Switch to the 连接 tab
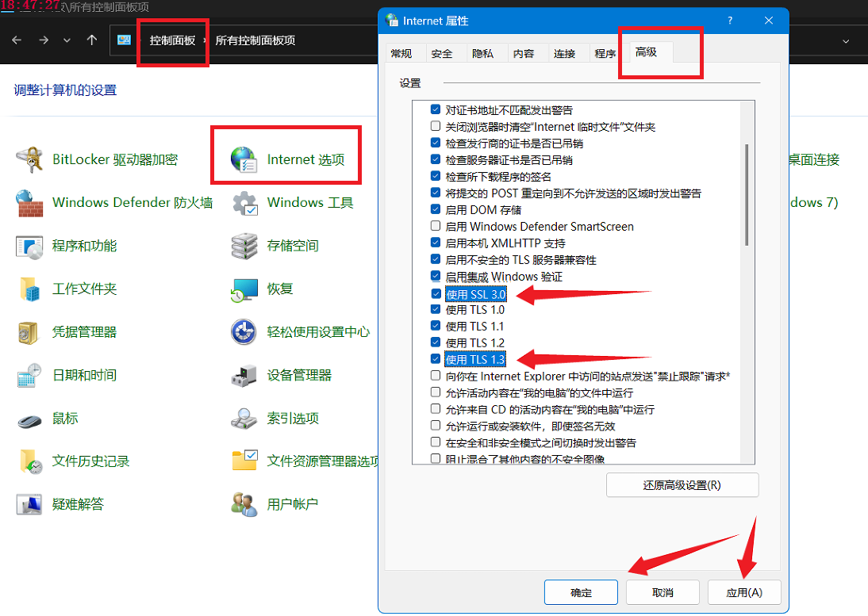This screenshot has width=868, height=616. tap(564, 53)
